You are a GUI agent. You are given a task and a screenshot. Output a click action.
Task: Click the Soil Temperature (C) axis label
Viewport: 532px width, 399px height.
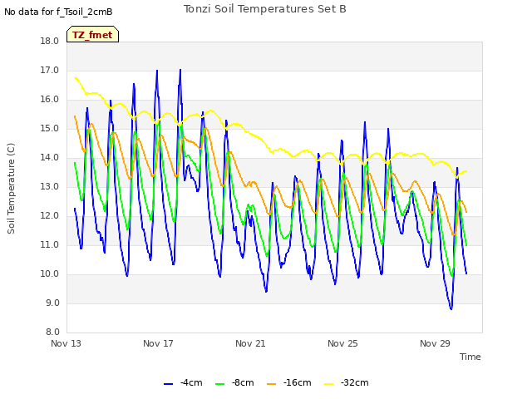[x=11, y=189]
